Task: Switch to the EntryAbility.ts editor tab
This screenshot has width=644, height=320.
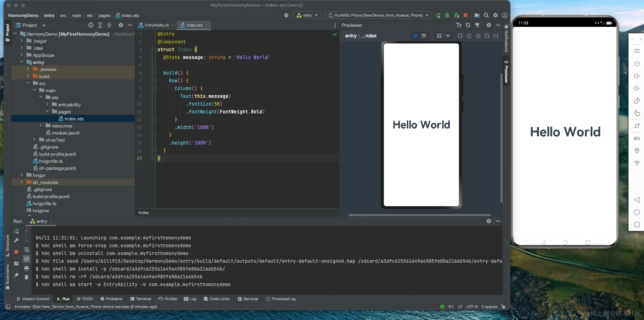Action: [x=156, y=25]
